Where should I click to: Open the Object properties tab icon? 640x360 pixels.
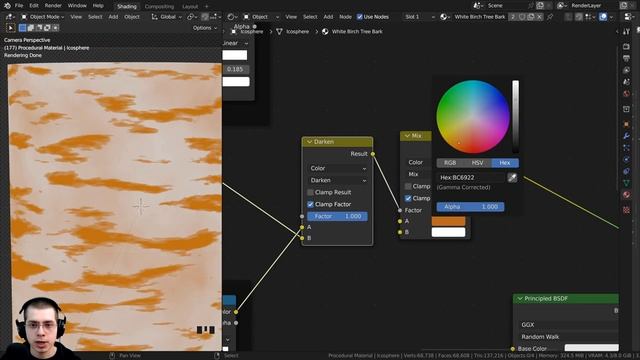tap(627, 124)
